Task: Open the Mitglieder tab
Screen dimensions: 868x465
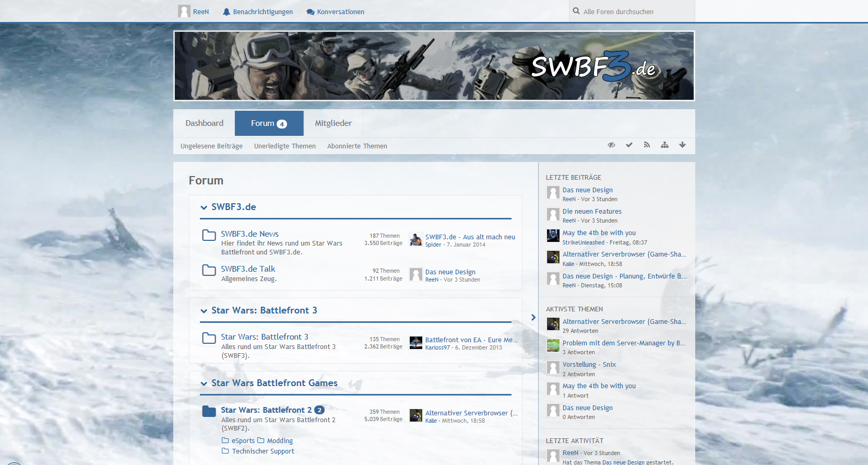Action: (x=333, y=123)
